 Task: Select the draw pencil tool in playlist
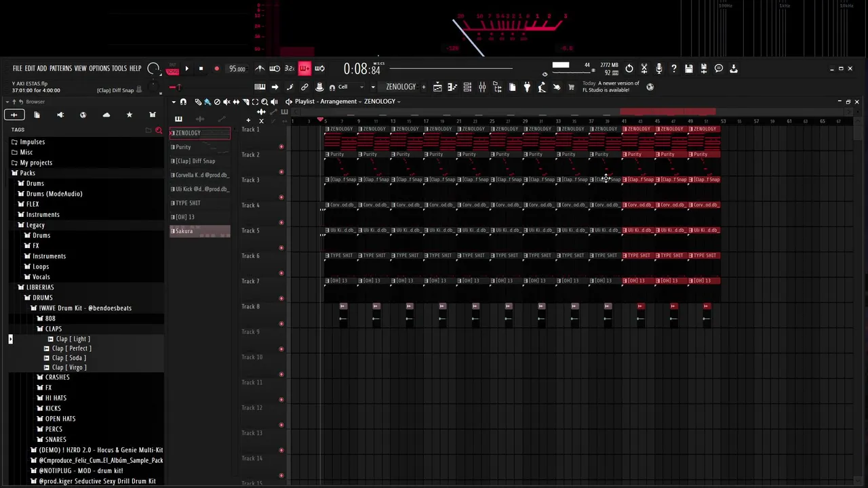pyautogui.click(x=198, y=102)
